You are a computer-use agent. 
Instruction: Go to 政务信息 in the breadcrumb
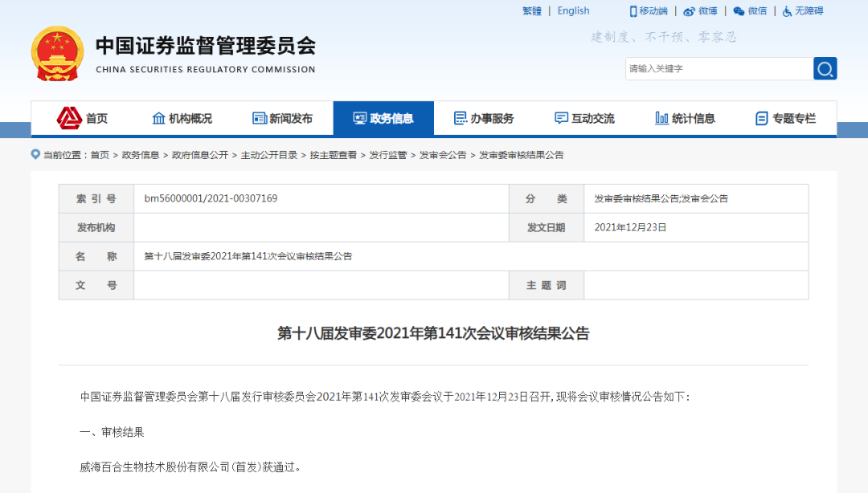coord(141,155)
